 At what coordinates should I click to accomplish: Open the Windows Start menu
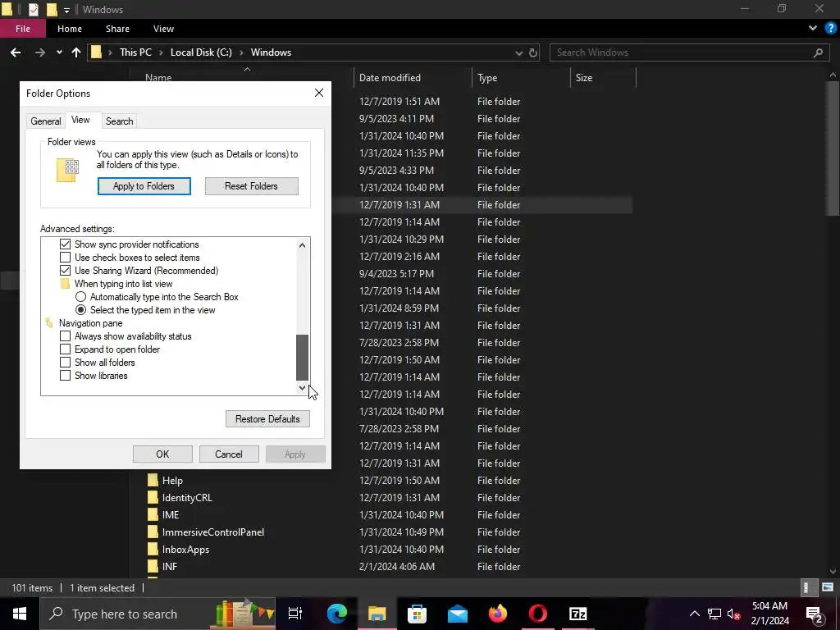click(20, 614)
